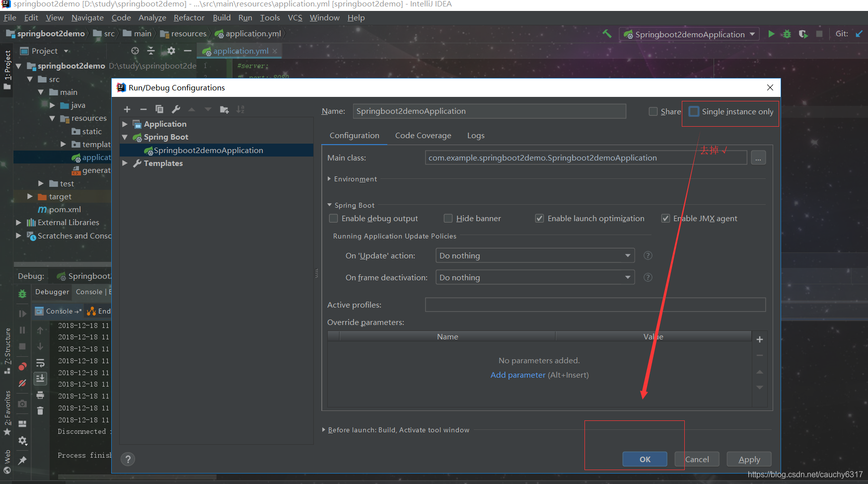The width and height of the screenshot is (868, 484).
Task: Click the mute breakpoints icon
Action: coord(22,383)
